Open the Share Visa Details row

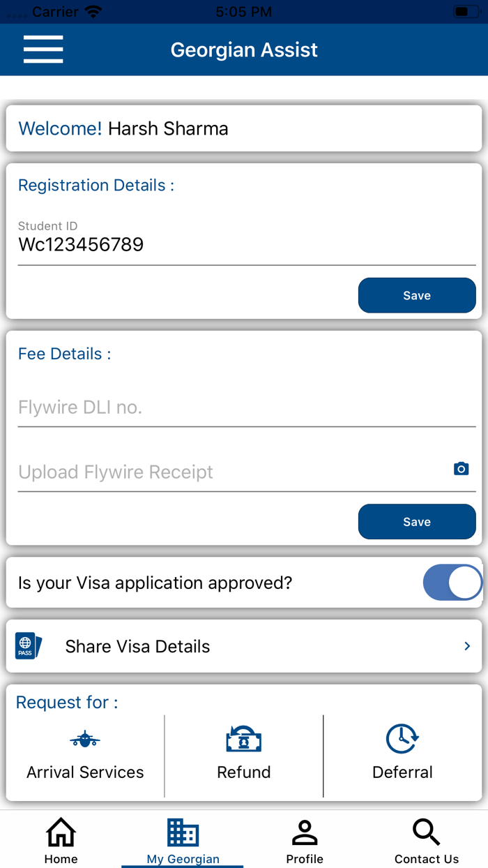click(x=244, y=646)
